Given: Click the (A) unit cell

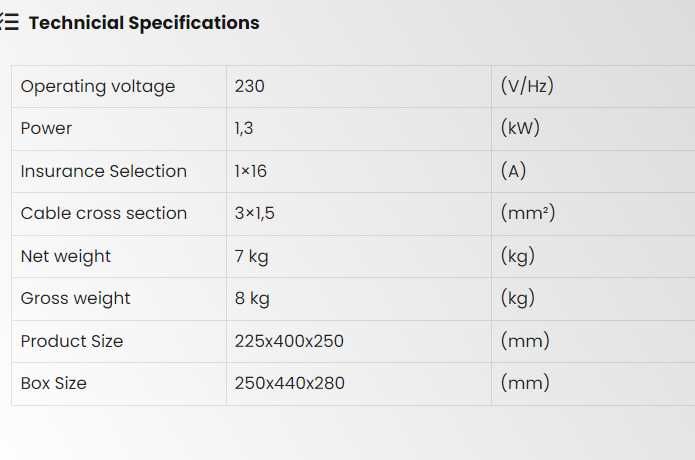Looking at the screenshot, I should click(x=513, y=171).
